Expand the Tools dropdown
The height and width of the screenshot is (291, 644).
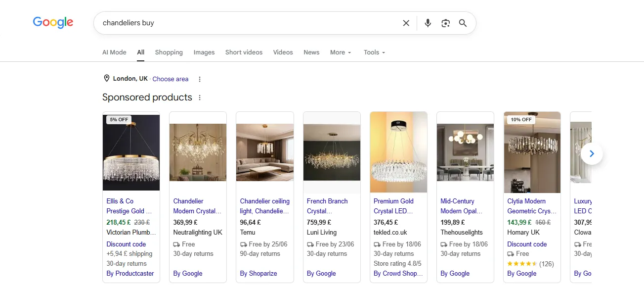tap(374, 52)
